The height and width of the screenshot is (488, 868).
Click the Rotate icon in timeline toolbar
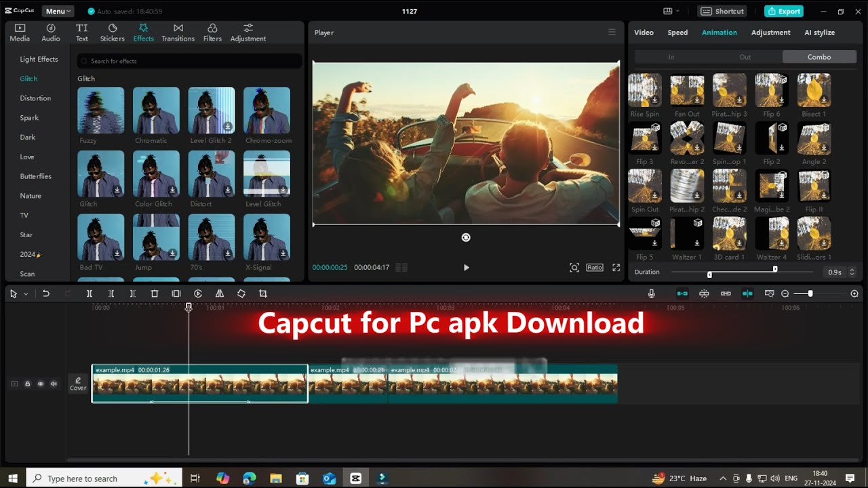coord(241,293)
